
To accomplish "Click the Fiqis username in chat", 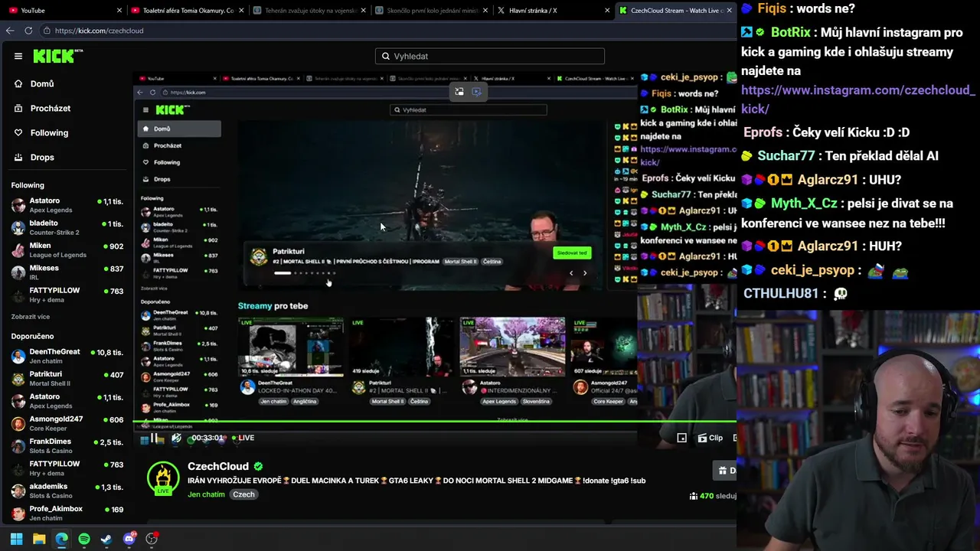I will click(772, 9).
